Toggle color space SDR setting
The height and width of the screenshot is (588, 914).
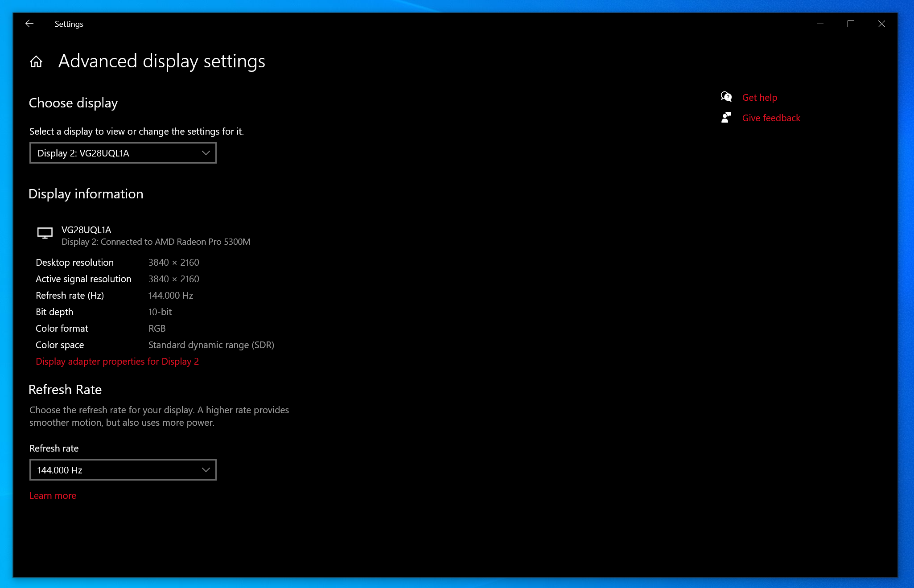pyautogui.click(x=211, y=345)
